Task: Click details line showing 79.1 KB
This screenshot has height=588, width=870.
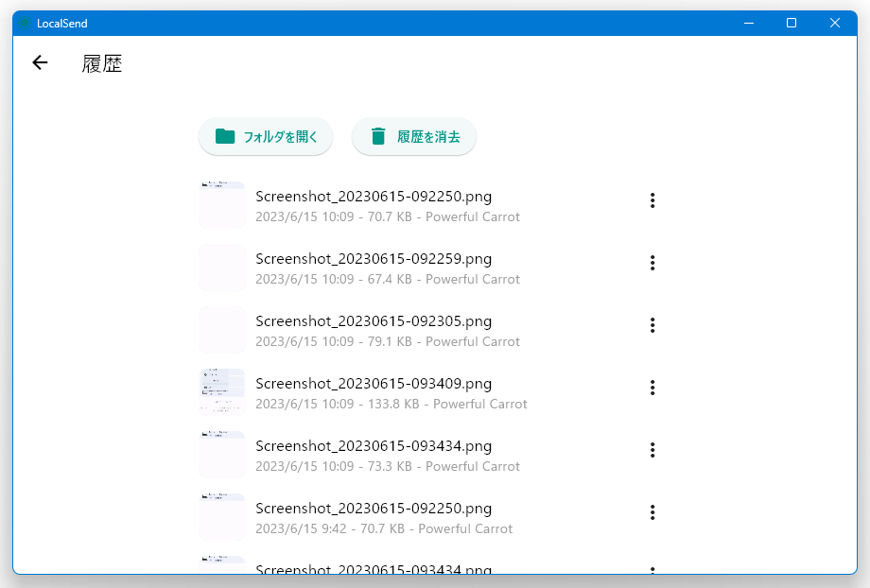Action: (388, 341)
